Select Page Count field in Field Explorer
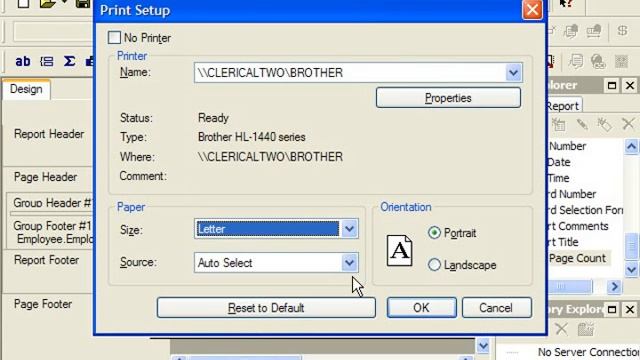The image size is (640, 360). (577, 258)
